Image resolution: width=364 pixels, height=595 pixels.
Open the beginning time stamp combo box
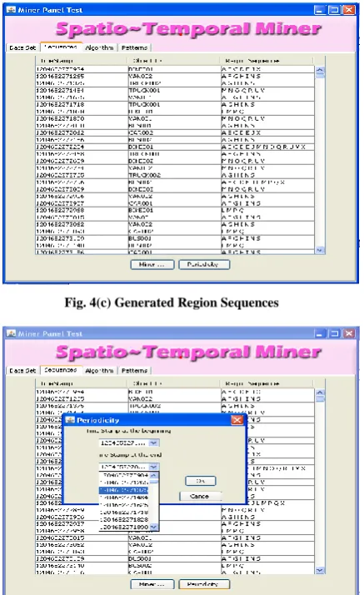(129, 442)
